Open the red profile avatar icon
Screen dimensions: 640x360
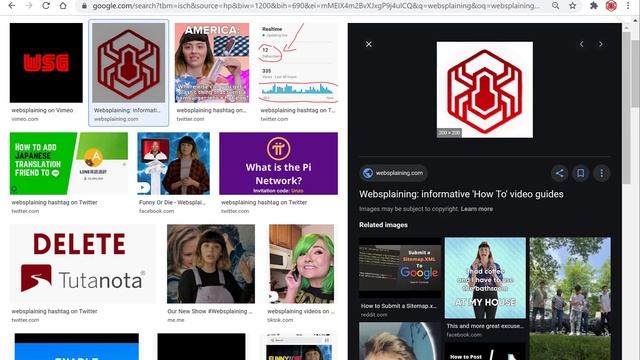[x=611, y=6]
